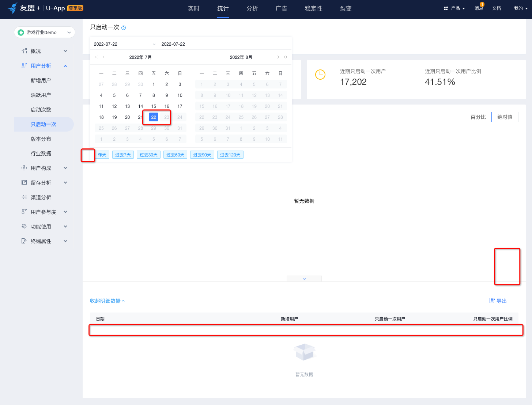Open 新增用户 in sidebar
This screenshot has width=532, height=405.
click(41, 80)
